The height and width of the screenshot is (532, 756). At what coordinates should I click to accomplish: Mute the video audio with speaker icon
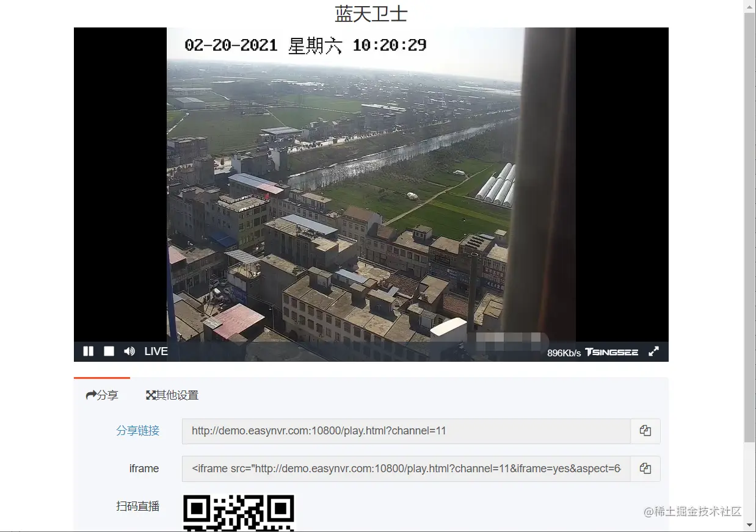(x=129, y=351)
